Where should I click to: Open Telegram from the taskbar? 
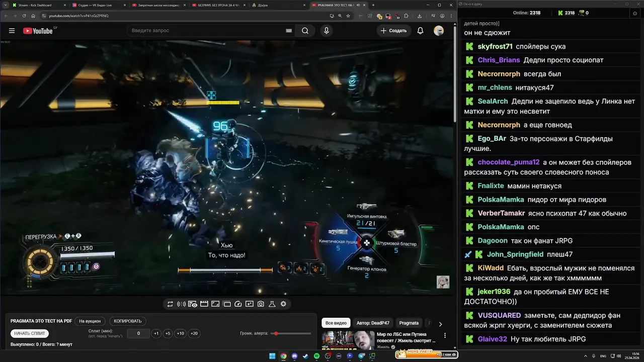361,356
